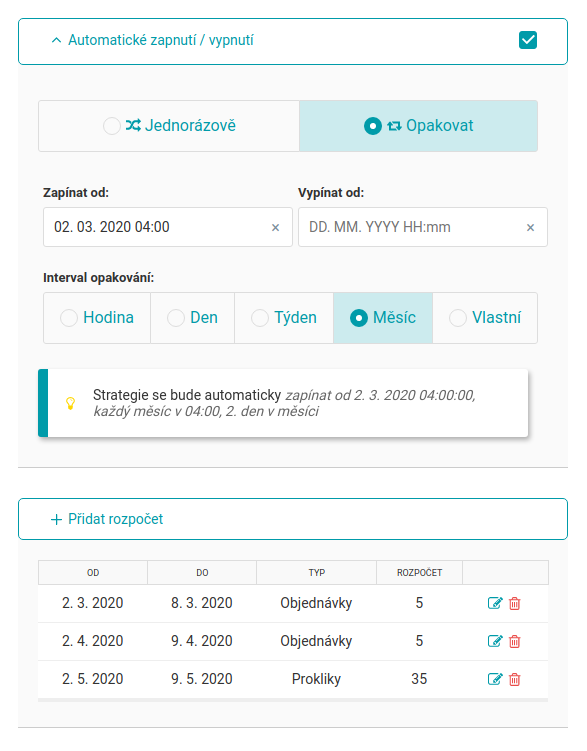Clear the Vypínat od date field

click(530, 228)
